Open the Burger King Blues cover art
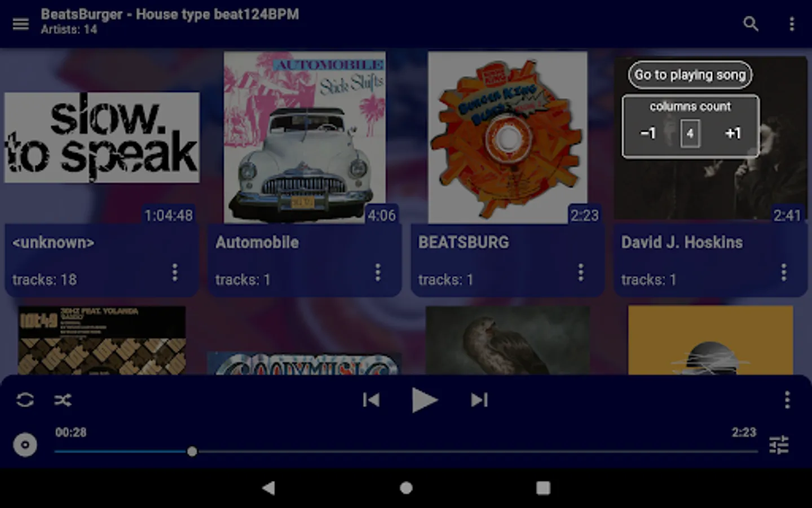Viewport: 812px width, 508px height. [507, 138]
